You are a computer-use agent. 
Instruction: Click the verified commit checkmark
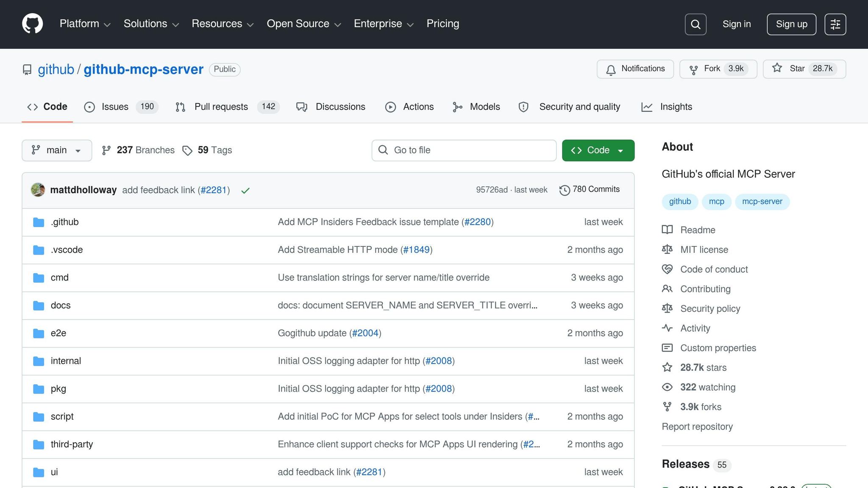pyautogui.click(x=245, y=190)
